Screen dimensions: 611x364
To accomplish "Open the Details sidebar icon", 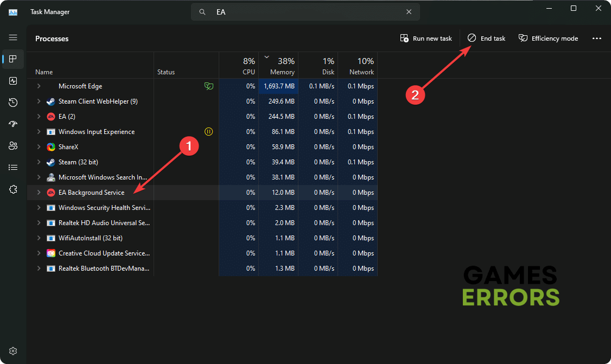I will click(x=13, y=168).
